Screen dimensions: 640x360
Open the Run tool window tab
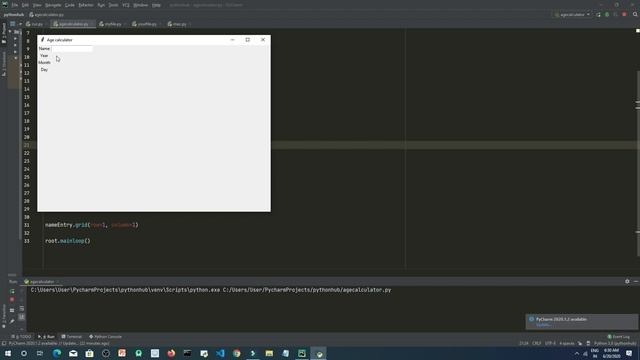click(x=46, y=337)
